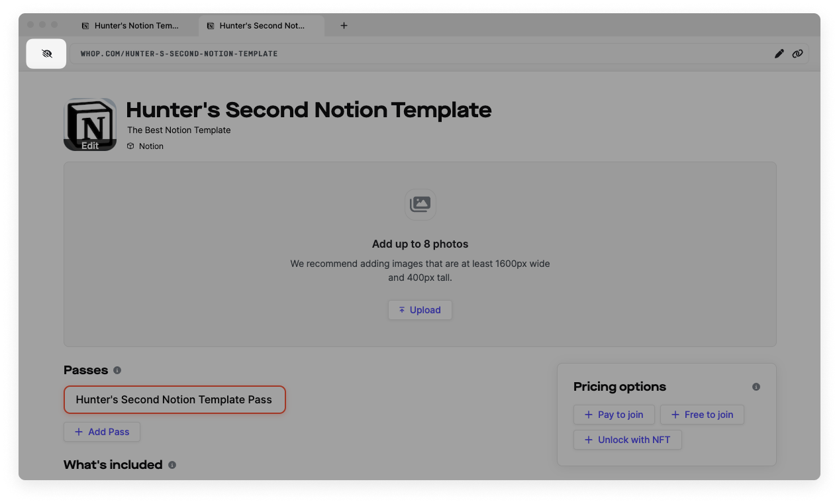This screenshot has height=504, width=839.
Task: Copy page link using chain icon
Action: tap(797, 54)
